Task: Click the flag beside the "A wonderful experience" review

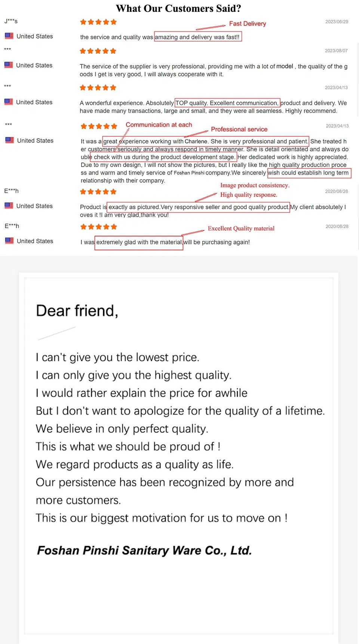Action: pos(9,102)
